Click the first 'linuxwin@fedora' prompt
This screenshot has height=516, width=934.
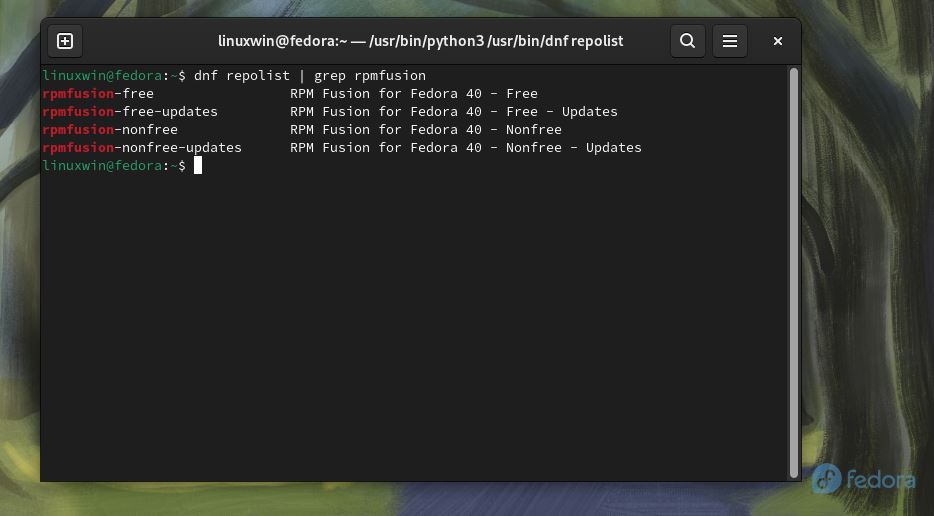[x=102, y=76]
